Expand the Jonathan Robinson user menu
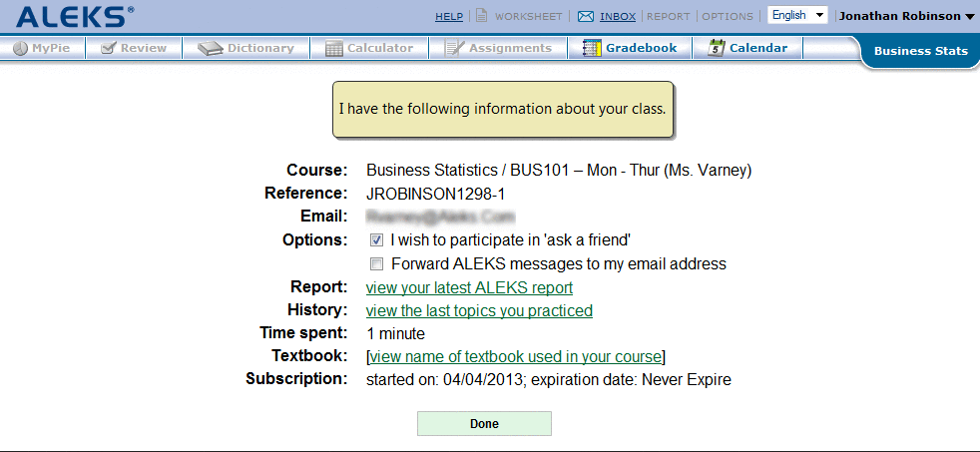Viewport: 980px width, 452px height. 907,16
